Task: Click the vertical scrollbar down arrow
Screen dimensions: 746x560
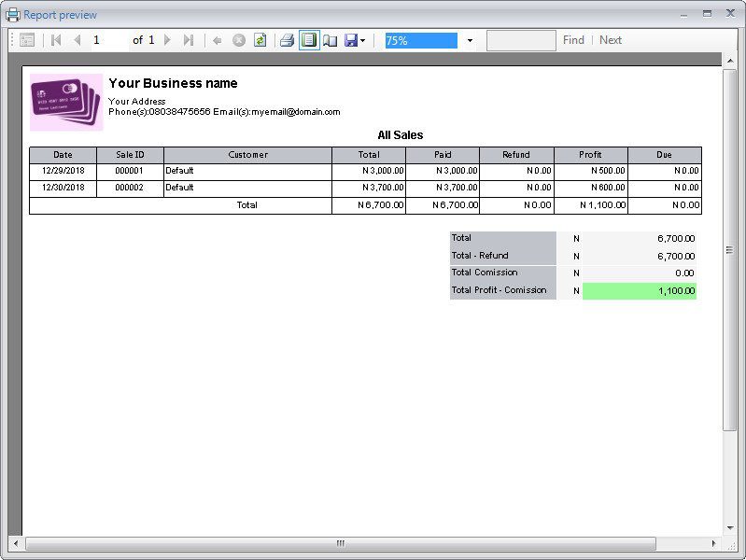Action: point(730,527)
